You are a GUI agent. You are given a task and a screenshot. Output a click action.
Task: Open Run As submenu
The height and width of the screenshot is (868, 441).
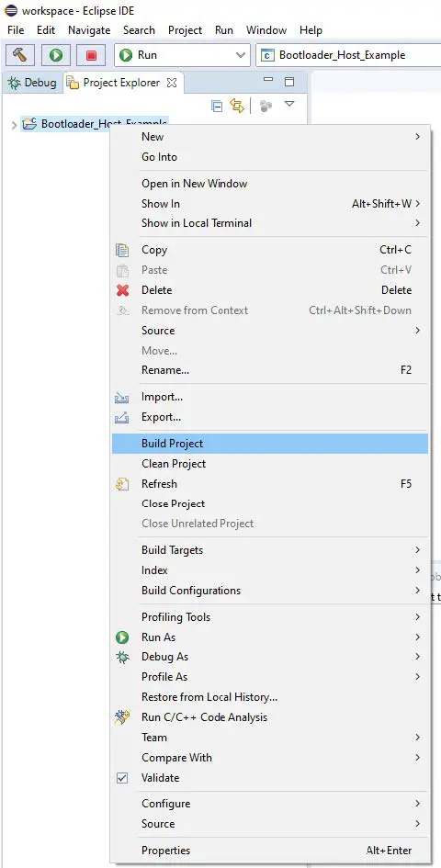point(270,637)
